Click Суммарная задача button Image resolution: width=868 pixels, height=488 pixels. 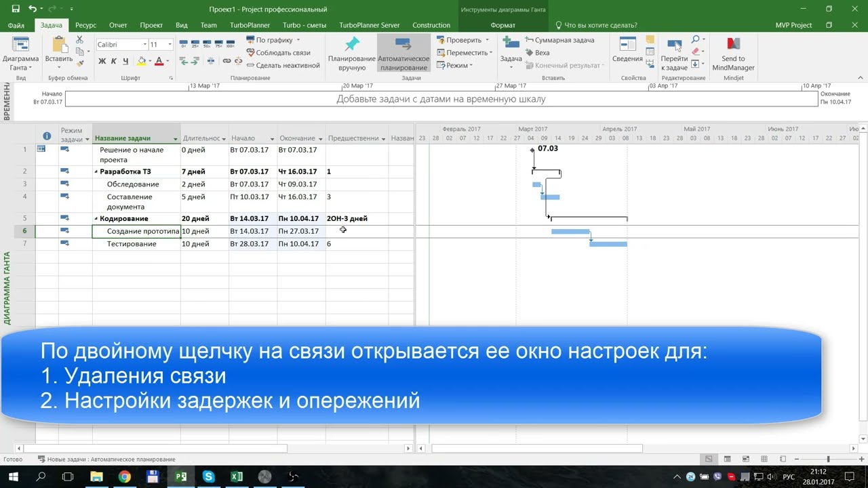coord(559,40)
